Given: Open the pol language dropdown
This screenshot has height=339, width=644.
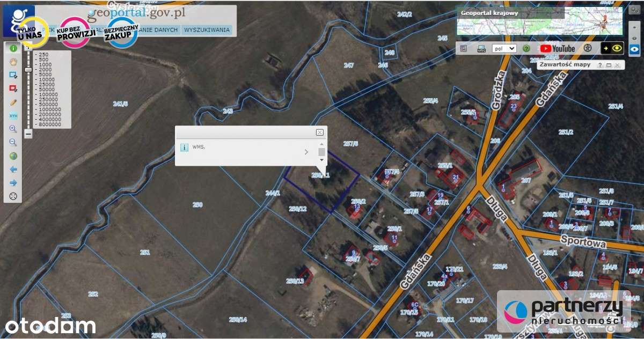Looking at the screenshot, I should click(504, 48).
